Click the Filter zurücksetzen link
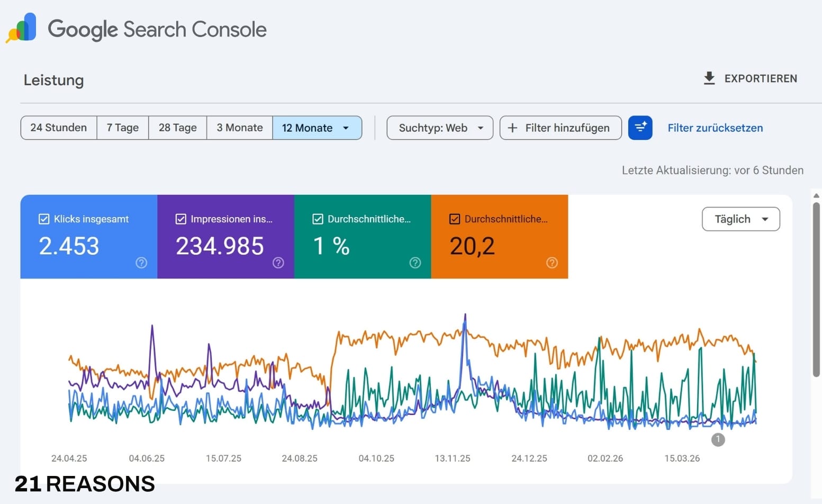The width and height of the screenshot is (822, 504). point(715,128)
